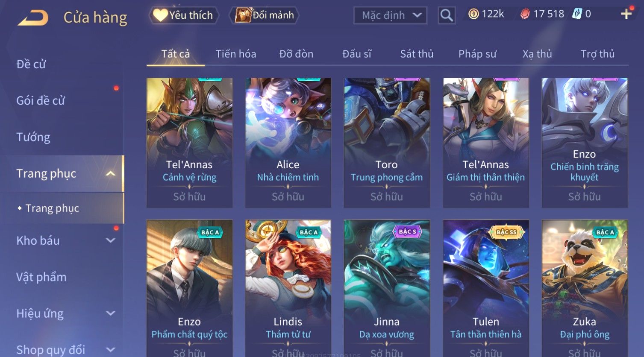Image resolution: width=644 pixels, height=357 pixels.
Task: Open the search magnifier icon
Action: pyautogui.click(x=447, y=15)
